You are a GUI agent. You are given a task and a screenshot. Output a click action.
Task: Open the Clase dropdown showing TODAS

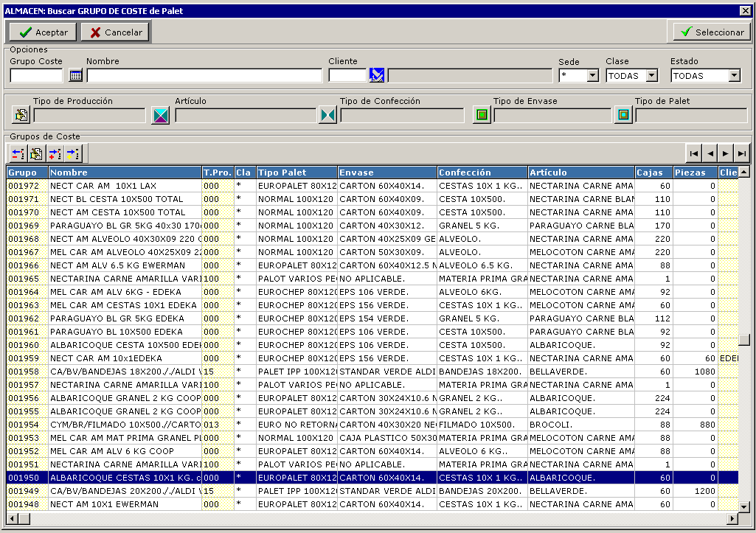click(x=651, y=76)
